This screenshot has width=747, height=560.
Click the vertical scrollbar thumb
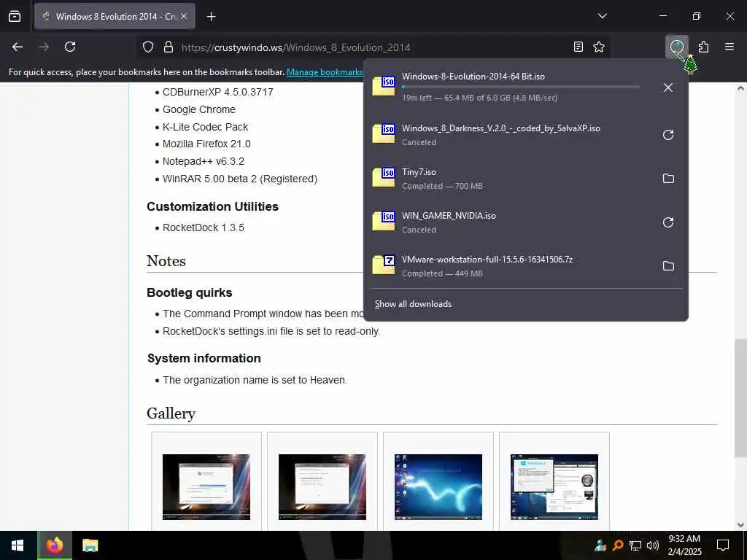740,398
